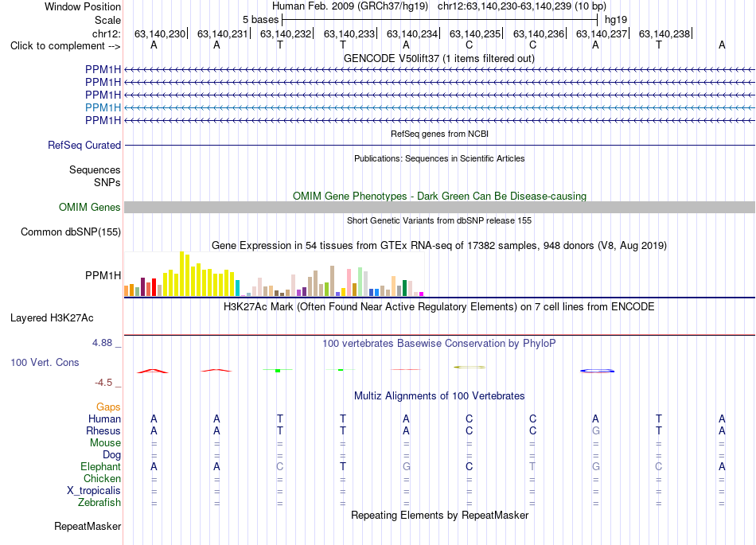Click the Window Position label
This screenshot has width=756, height=545.
click(83, 6)
